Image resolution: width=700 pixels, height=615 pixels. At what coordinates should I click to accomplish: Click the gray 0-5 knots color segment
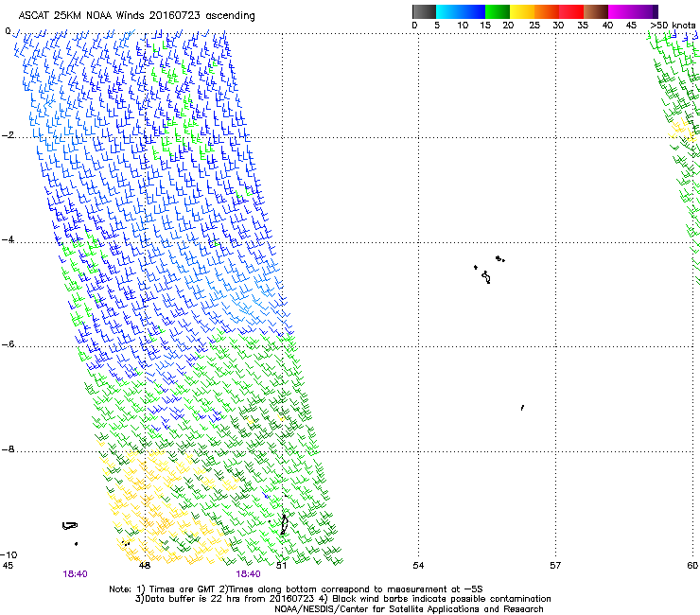[x=424, y=11]
